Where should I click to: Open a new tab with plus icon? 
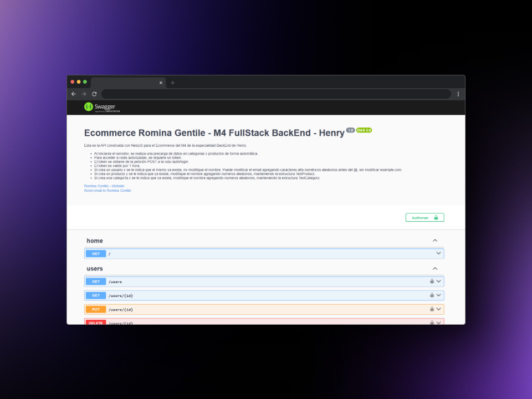(x=172, y=83)
